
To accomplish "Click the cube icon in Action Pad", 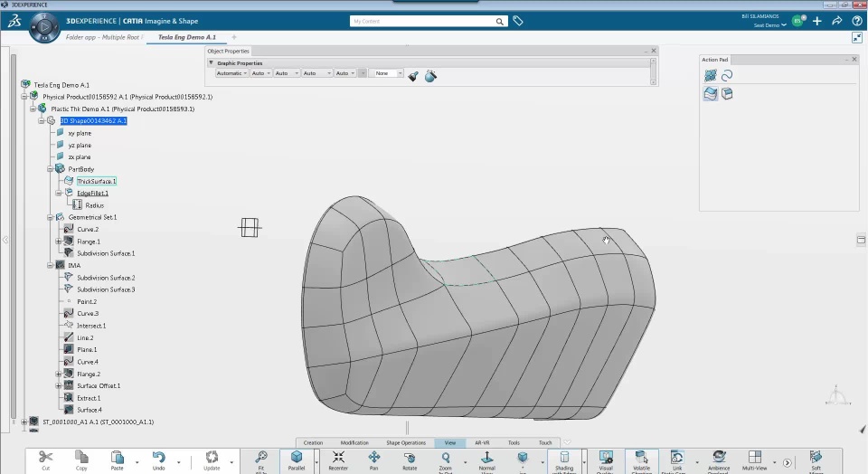I will (x=727, y=93).
